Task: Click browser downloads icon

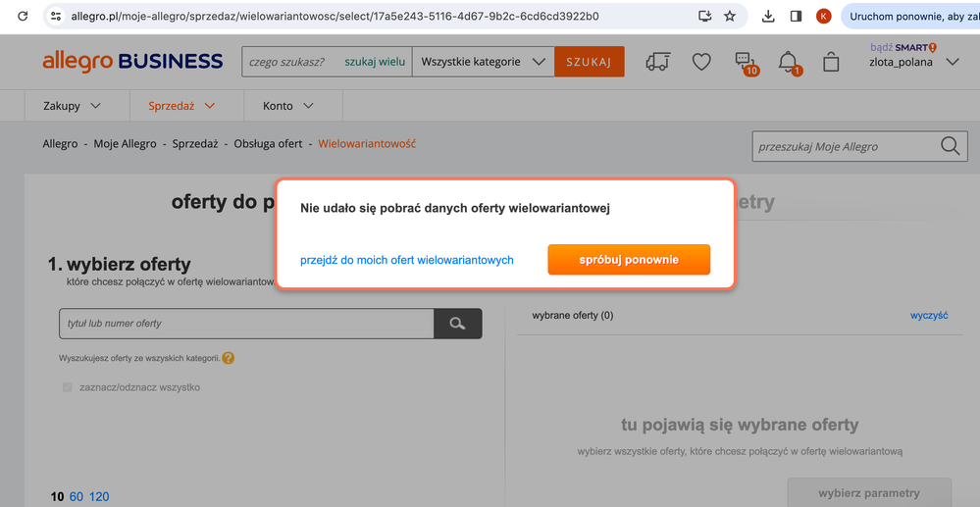Action: coord(768,16)
